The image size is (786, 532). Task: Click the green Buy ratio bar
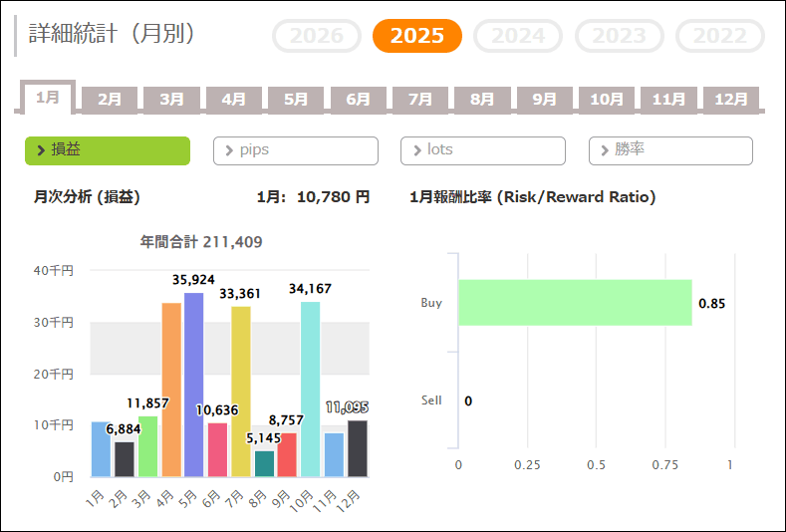(x=575, y=302)
